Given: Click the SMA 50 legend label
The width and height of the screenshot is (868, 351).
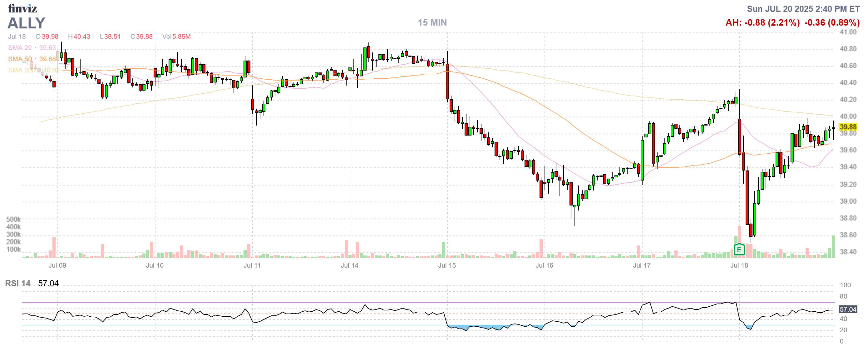Looking at the screenshot, I should tap(20, 59).
